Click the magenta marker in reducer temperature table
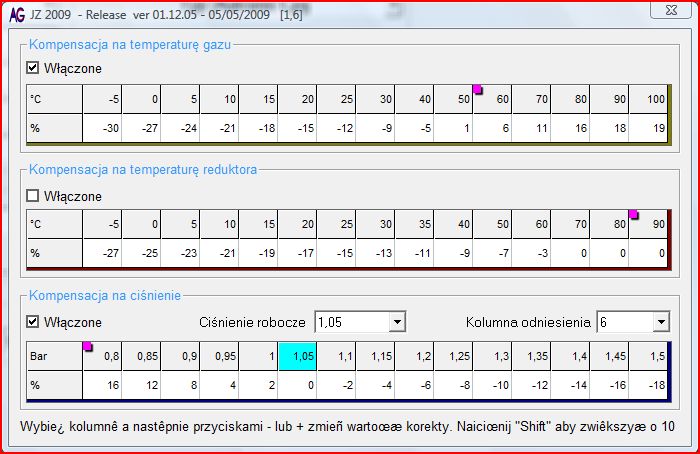 [633, 214]
